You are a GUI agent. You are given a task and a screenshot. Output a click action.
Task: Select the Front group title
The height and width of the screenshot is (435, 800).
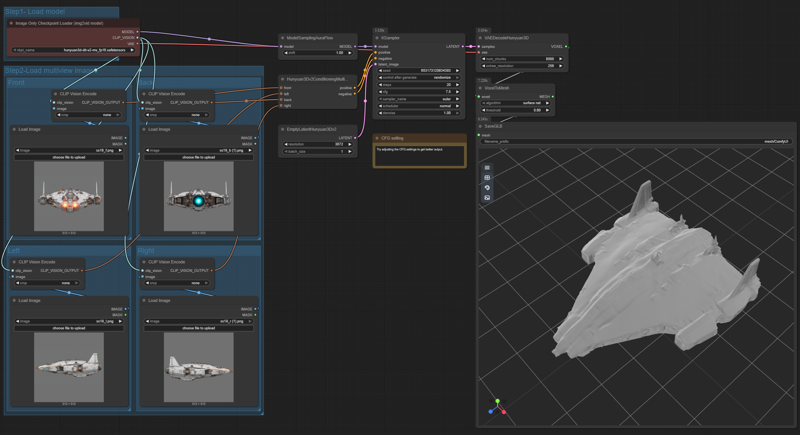pos(17,83)
